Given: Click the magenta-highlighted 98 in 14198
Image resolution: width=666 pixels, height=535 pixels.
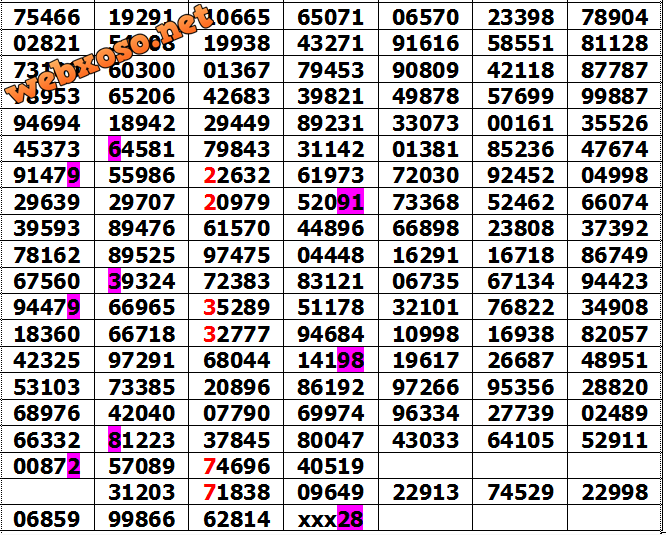Looking at the screenshot, I should tap(350, 361).
